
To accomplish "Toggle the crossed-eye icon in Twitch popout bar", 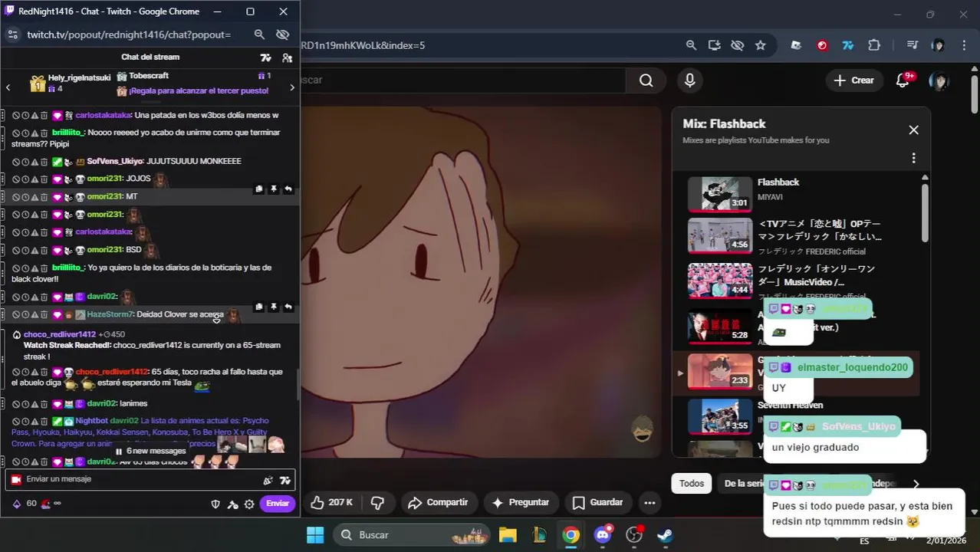I will pos(282,34).
